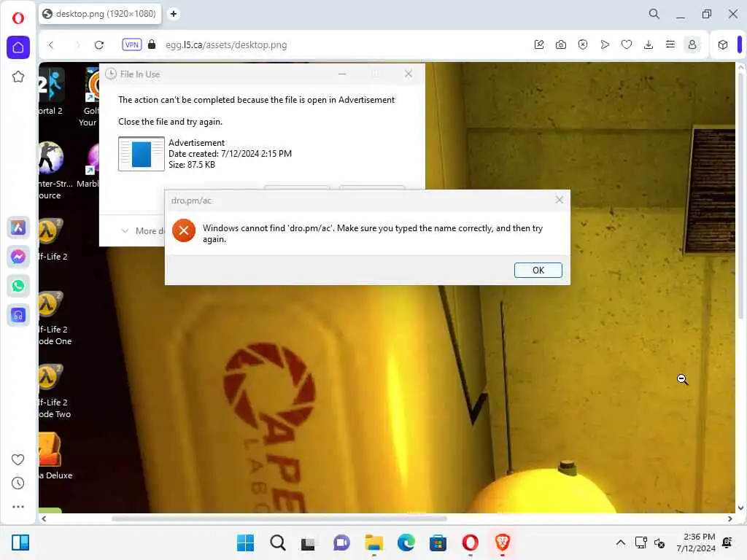Open WhatsApp in Opera sidebar
Viewport: 747px width, 560px height.
(x=18, y=286)
